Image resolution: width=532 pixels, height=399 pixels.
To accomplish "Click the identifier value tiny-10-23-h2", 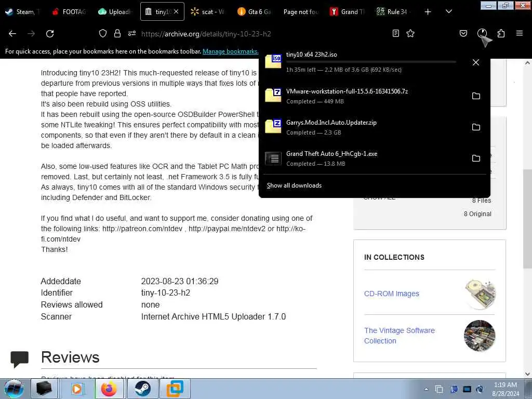I will 166,293.
